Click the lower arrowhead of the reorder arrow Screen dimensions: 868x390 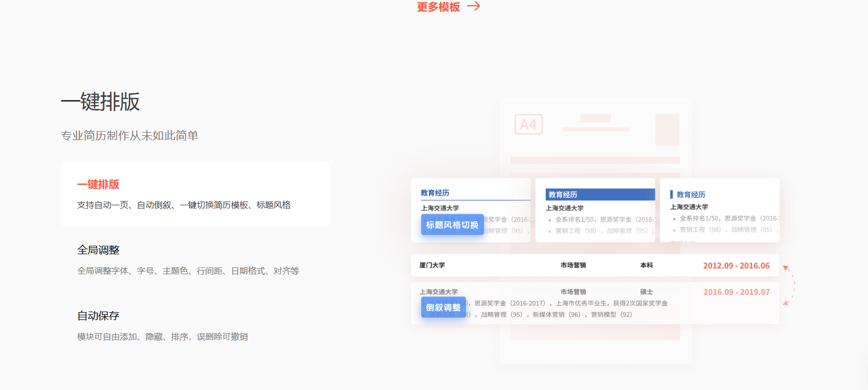click(786, 303)
